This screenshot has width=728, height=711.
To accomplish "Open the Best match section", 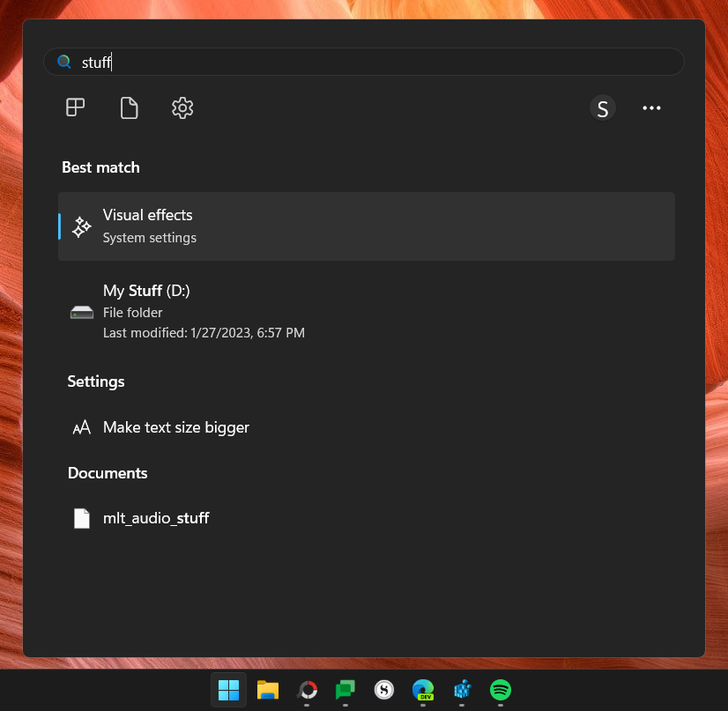I will (100, 167).
